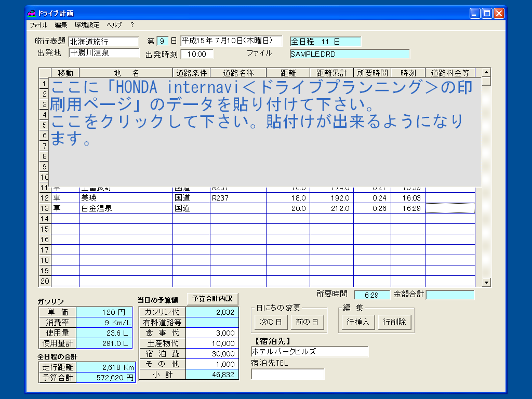The width and height of the screenshot is (532, 399).
Task: Open the ファイル menu
Action: point(38,25)
